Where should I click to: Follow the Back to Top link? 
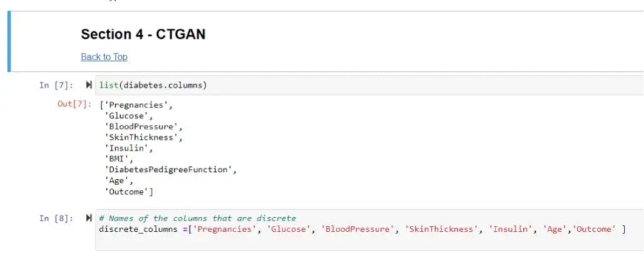point(104,57)
